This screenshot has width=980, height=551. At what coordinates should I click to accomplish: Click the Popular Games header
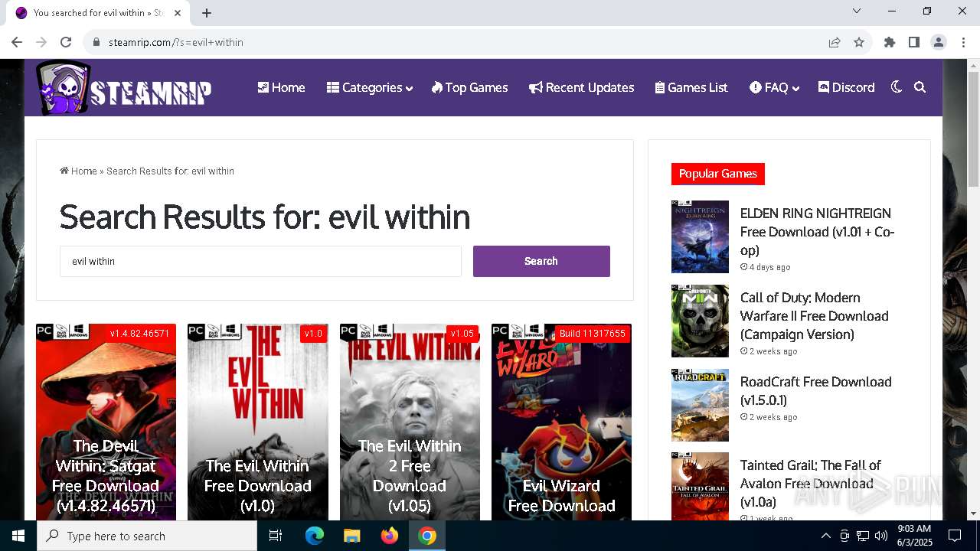coord(718,174)
